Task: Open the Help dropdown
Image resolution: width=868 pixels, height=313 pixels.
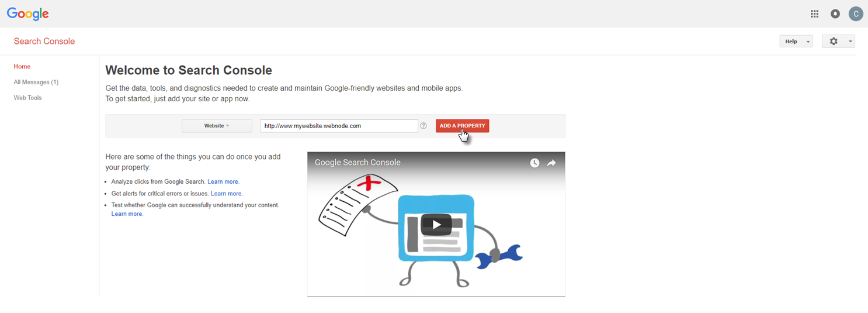Action: click(796, 42)
